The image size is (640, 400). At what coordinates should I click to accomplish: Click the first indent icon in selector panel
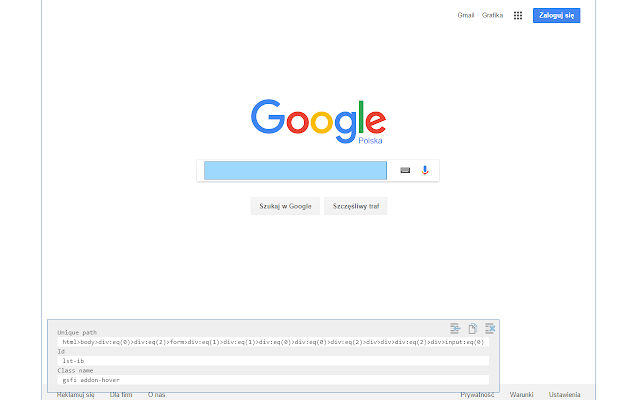[455, 328]
